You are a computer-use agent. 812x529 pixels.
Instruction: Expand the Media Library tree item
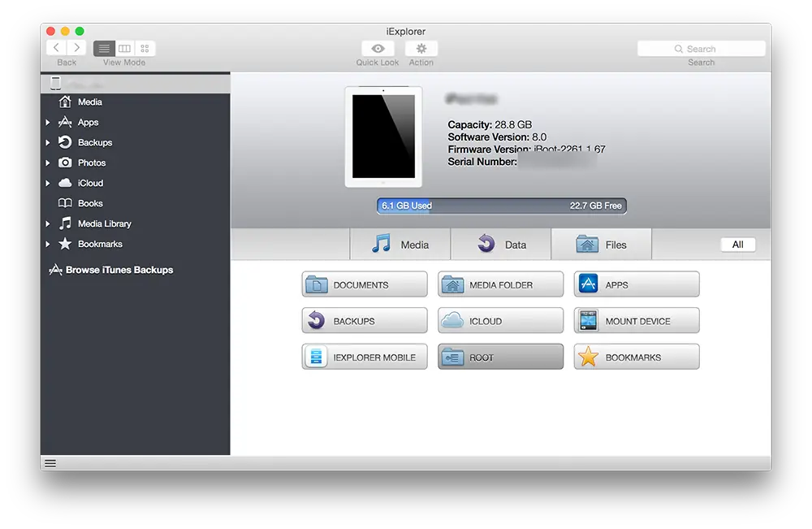(x=48, y=223)
